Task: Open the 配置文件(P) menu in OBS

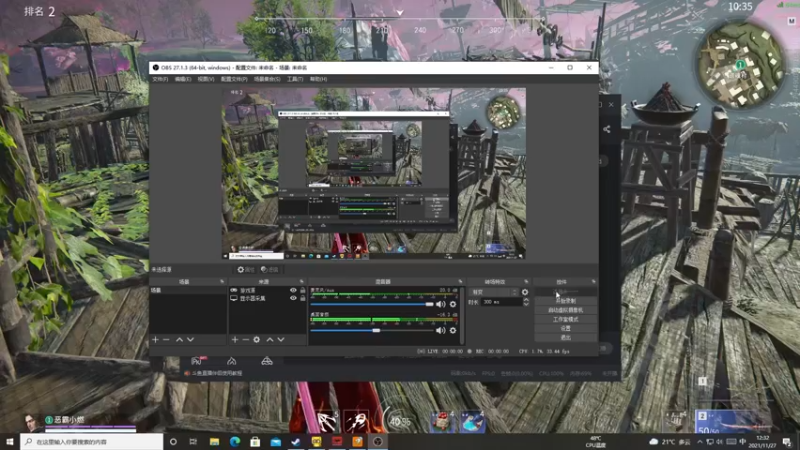Action: pos(234,79)
